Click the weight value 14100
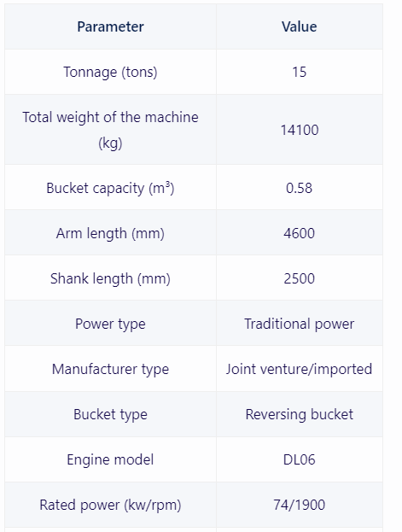 pos(300,130)
